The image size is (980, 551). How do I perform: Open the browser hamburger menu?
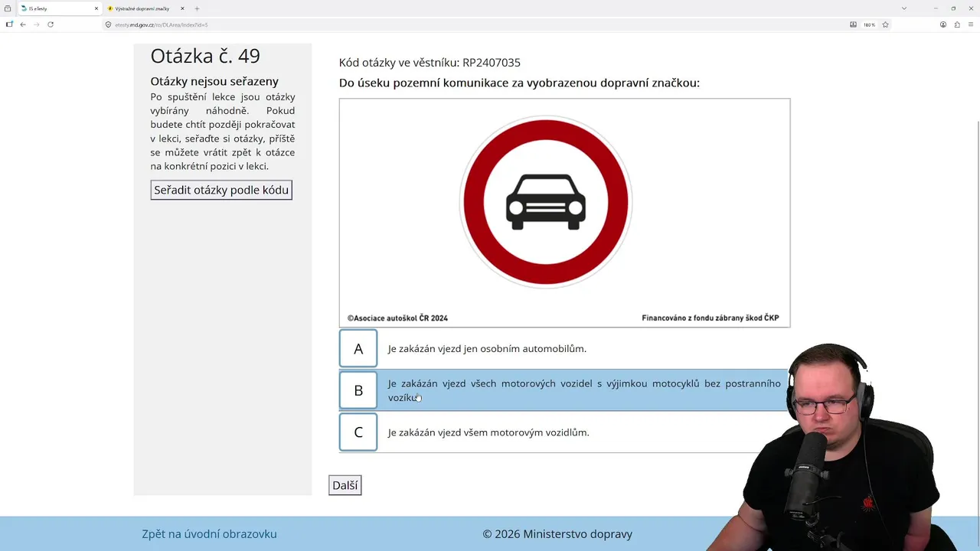(970, 24)
